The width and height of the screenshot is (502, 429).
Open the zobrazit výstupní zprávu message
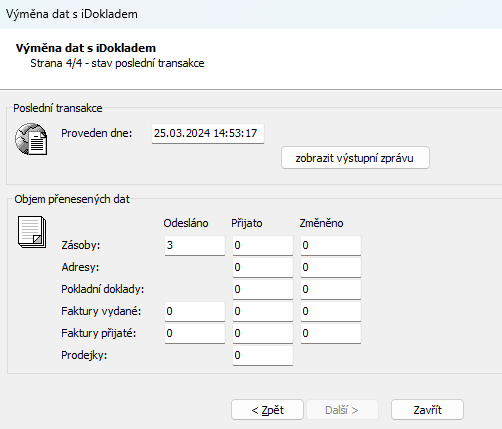click(x=355, y=158)
